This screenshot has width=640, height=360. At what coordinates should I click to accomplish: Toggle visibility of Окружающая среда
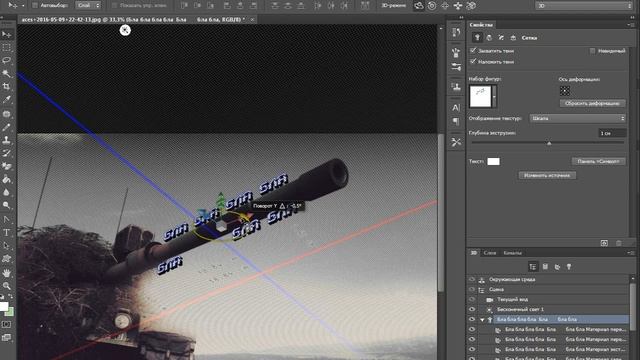click(472, 280)
